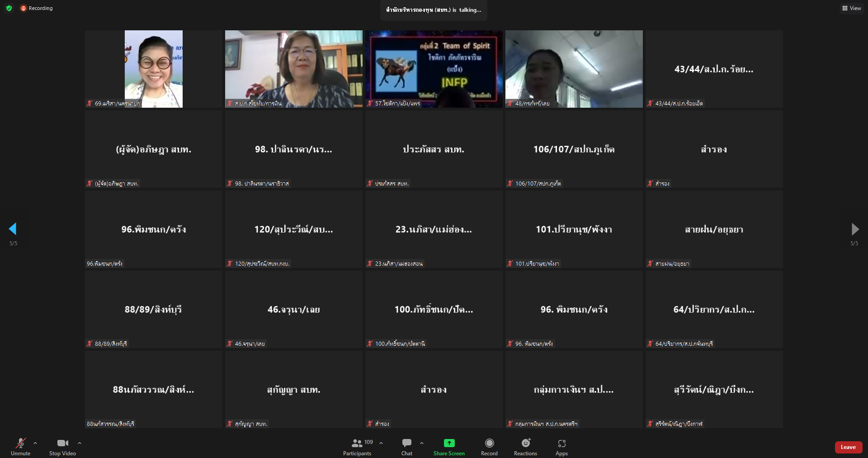Go to next gallery page arrow
Screen dimensions: 868x458
pyautogui.click(x=855, y=229)
